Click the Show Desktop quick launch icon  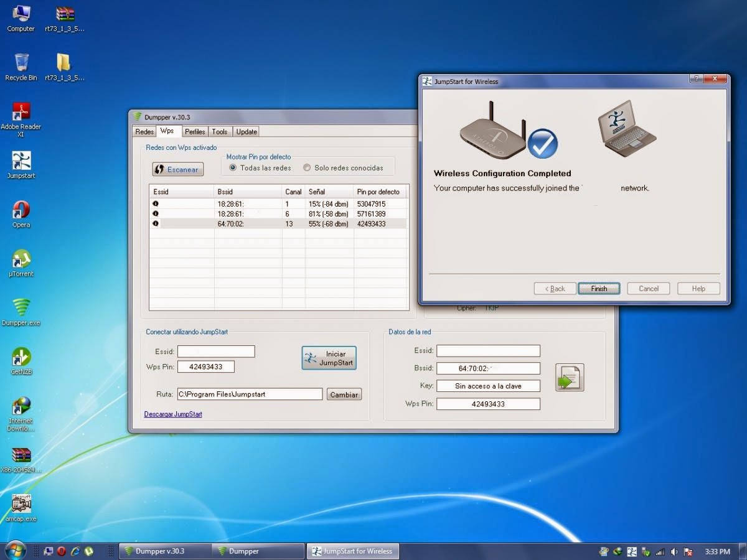tap(49, 551)
